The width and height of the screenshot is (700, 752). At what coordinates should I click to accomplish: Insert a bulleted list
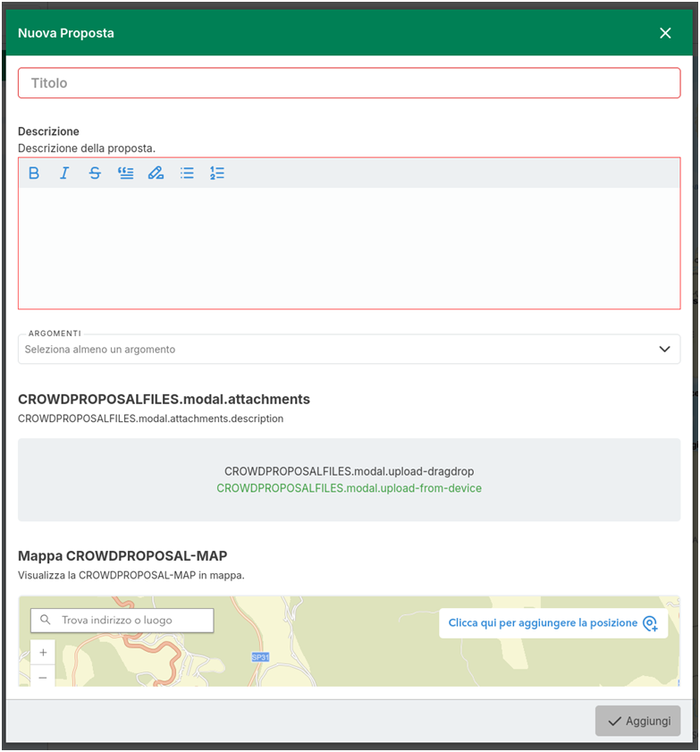187,173
